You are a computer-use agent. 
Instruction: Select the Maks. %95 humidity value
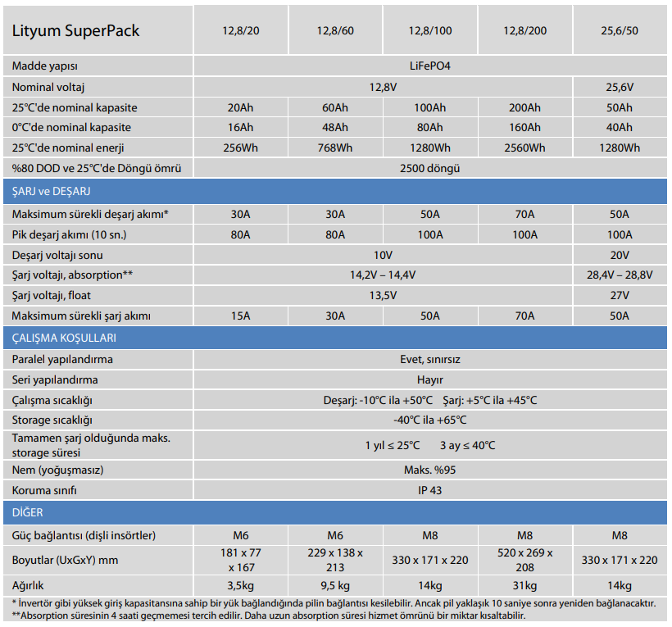(x=429, y=470)
